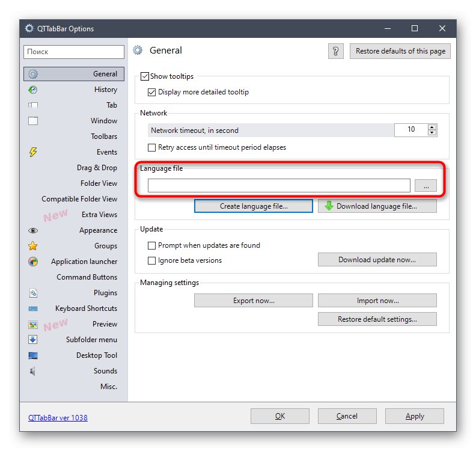Viewport: 476px width, 451px height.
Task: Click the Events lightning bolt icon
Action: click(33, 152)
